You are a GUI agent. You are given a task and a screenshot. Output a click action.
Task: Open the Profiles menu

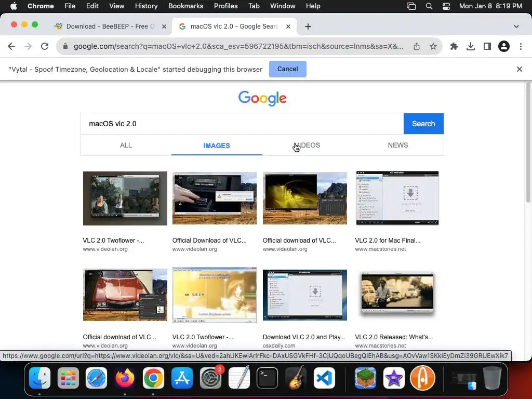point(225,6)
